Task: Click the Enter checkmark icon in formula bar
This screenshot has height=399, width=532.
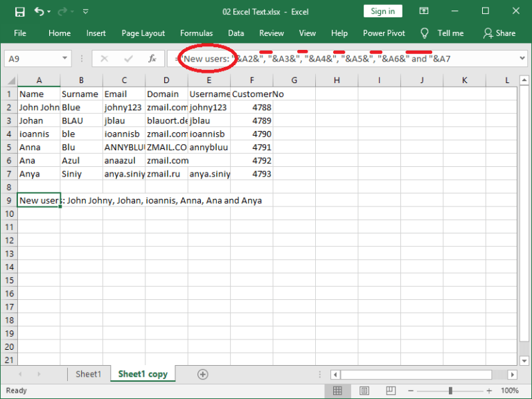Action: pyautogui.click(x=128, y=59)
